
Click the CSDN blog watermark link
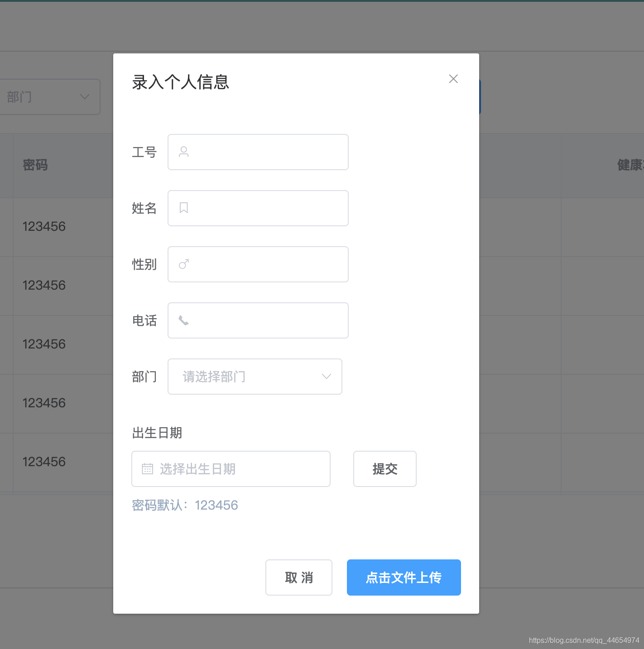pos(584,640)
